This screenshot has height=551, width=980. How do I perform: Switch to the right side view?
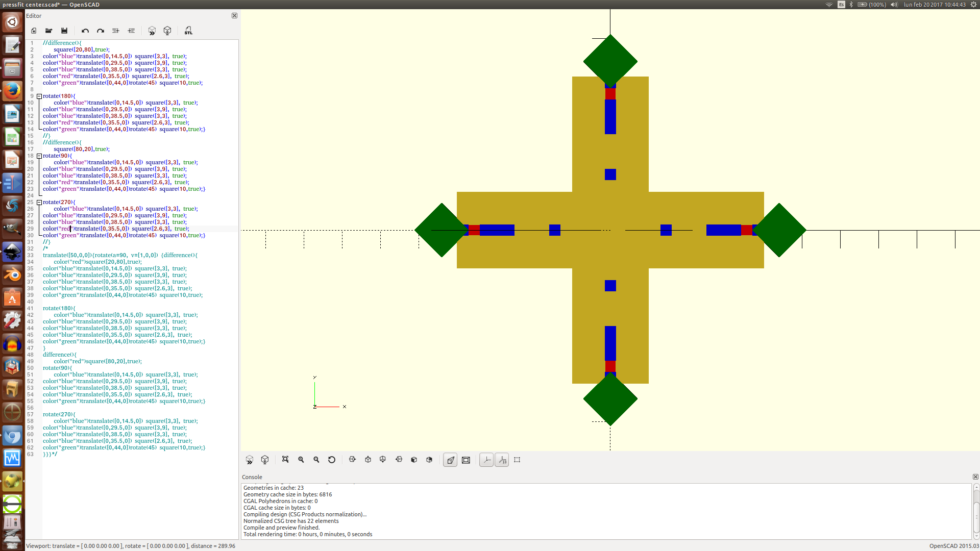click(x=352, y=460)
